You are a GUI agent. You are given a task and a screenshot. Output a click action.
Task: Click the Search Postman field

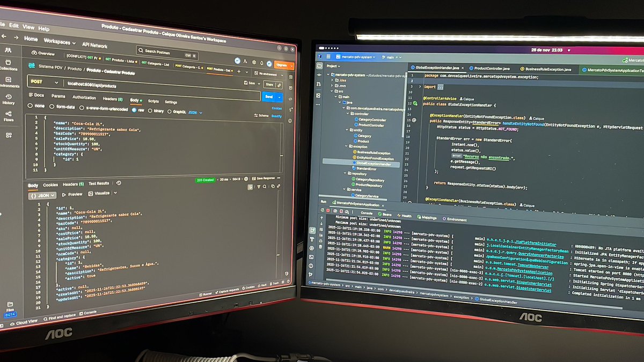click(x=167, y=52)
